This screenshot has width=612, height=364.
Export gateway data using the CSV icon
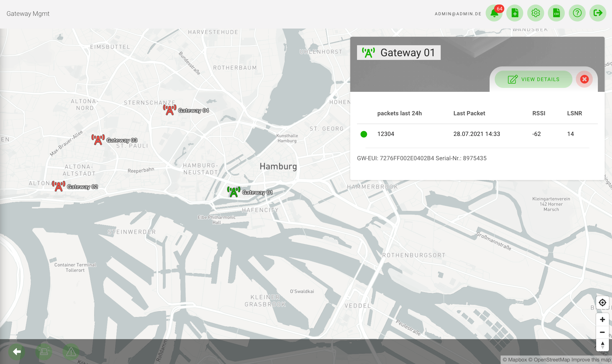point(556,13)
